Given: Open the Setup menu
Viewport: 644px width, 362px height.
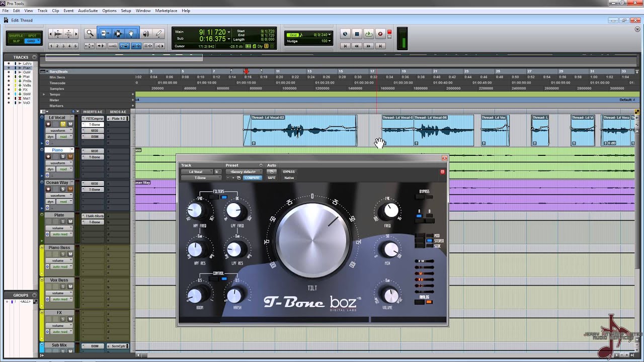Looking at the screenshot, I should (126, 11).
